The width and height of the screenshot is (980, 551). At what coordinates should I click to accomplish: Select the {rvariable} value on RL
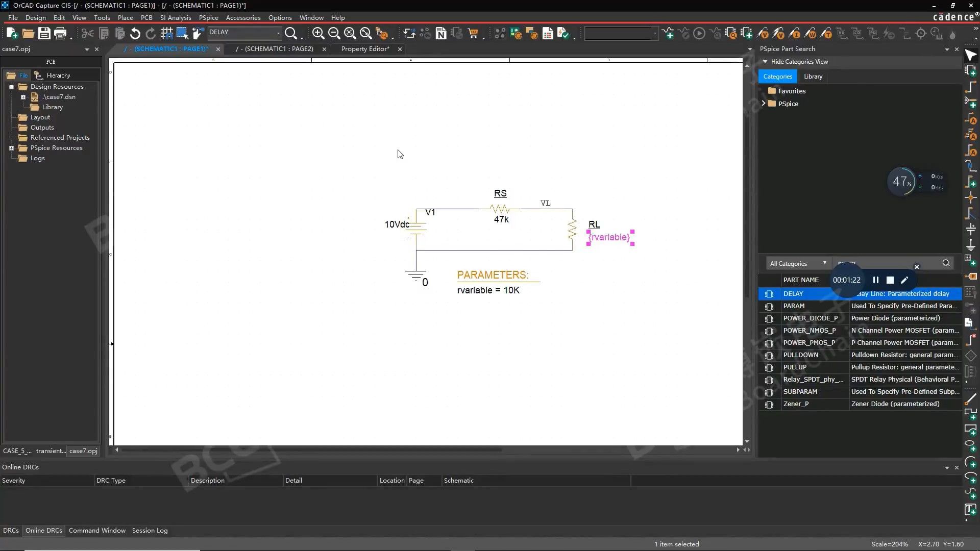609,237
